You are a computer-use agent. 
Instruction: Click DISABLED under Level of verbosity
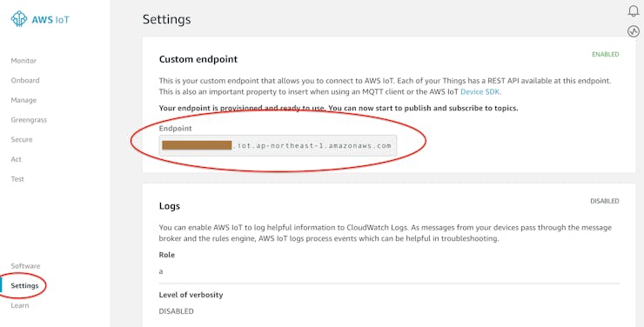point(176,311)
